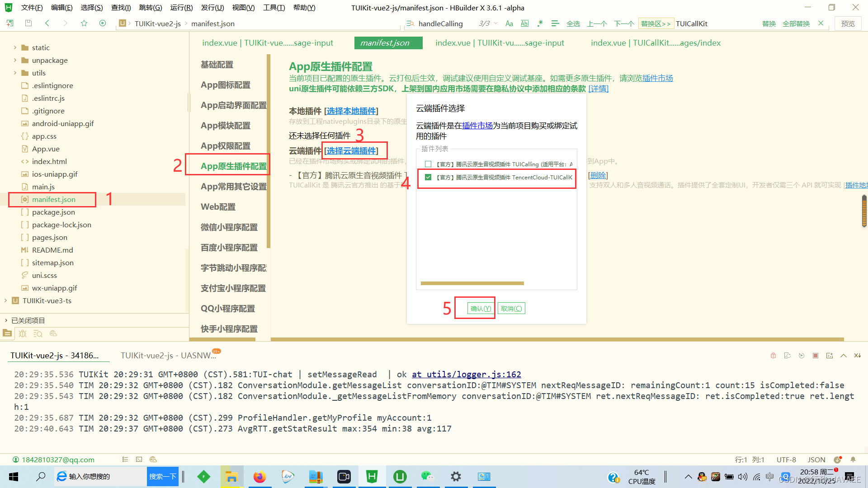Select App原生插件配置 in the manifest sidebar
The width and height of the screenshot is (868, 488).
[x=233, y=166]
